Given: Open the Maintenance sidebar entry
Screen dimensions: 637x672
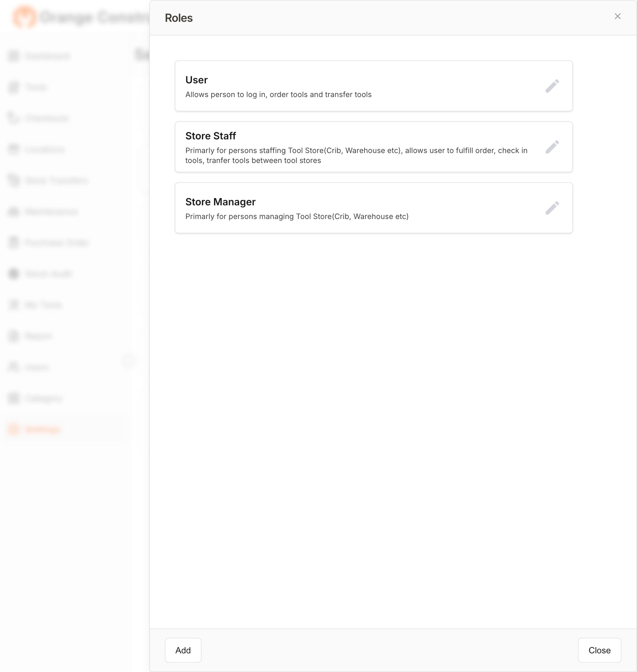Looking at the screenshot, I should pyautogui.click(x=52, y=212).
